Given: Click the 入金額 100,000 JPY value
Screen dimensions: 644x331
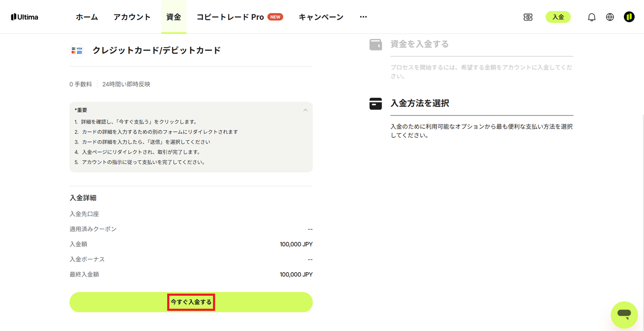Looking at the screenshot, I should [x=296, y=244].
